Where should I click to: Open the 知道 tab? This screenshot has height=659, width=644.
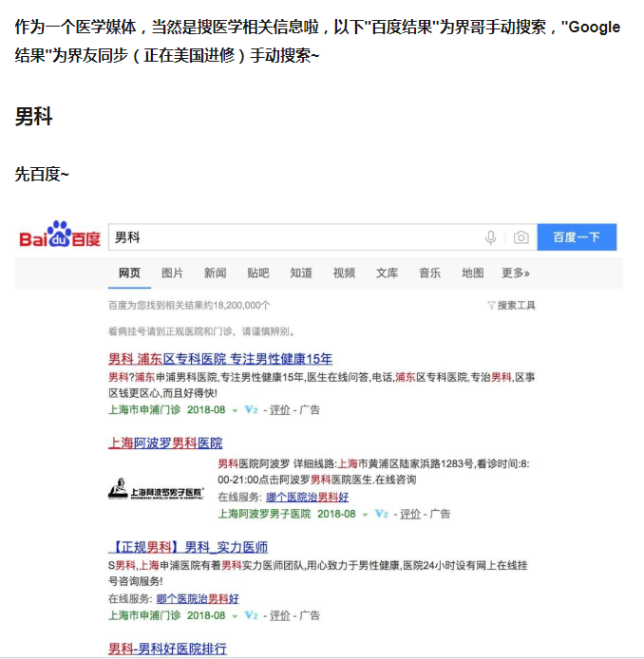(301, 273)
